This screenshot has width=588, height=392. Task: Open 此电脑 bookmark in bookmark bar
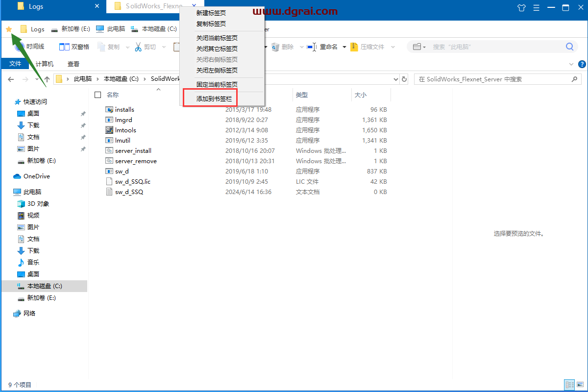[111, 29]
